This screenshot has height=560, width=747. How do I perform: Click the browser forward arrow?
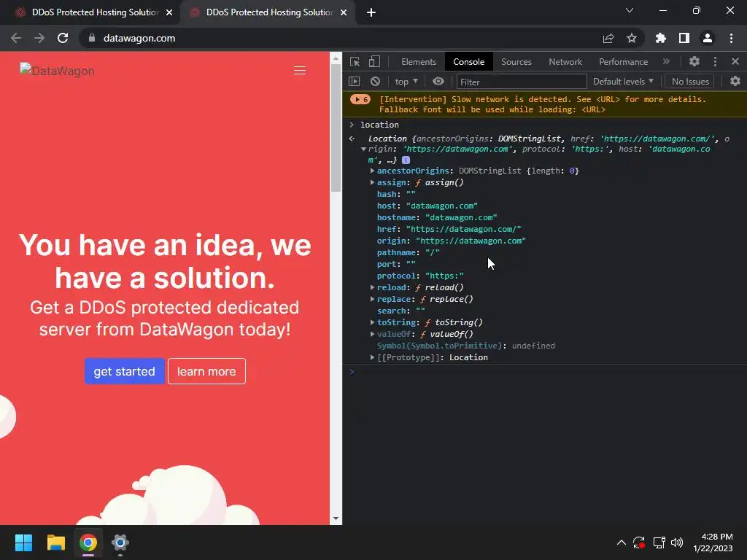tap(39, 38)
